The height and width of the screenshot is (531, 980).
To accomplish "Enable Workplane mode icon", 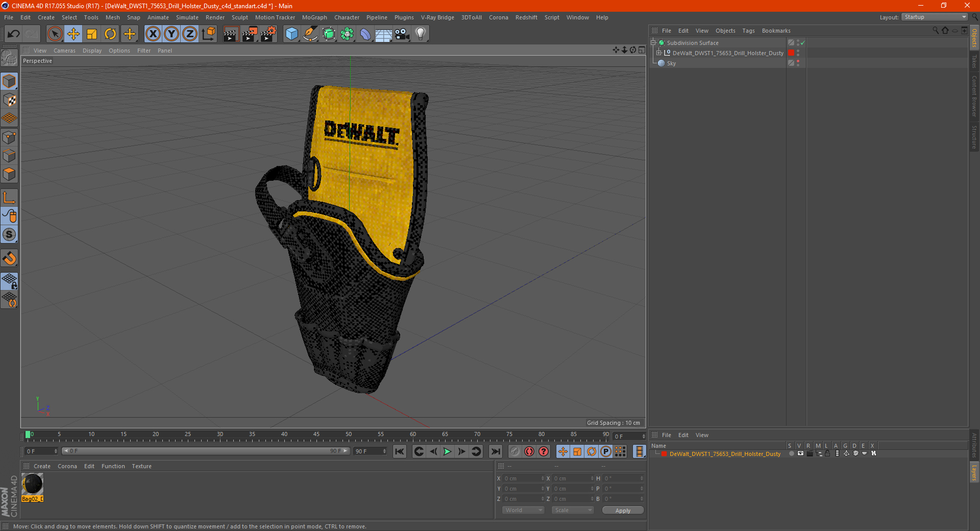I will pyautogui.click(x=9, y=118).
